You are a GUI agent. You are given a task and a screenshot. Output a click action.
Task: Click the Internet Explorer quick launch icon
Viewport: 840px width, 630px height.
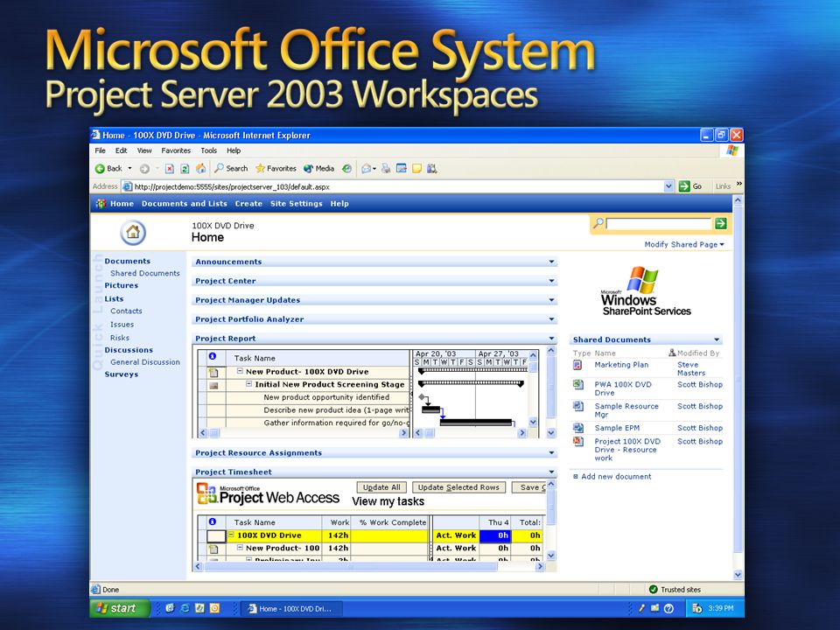point(185,608)
